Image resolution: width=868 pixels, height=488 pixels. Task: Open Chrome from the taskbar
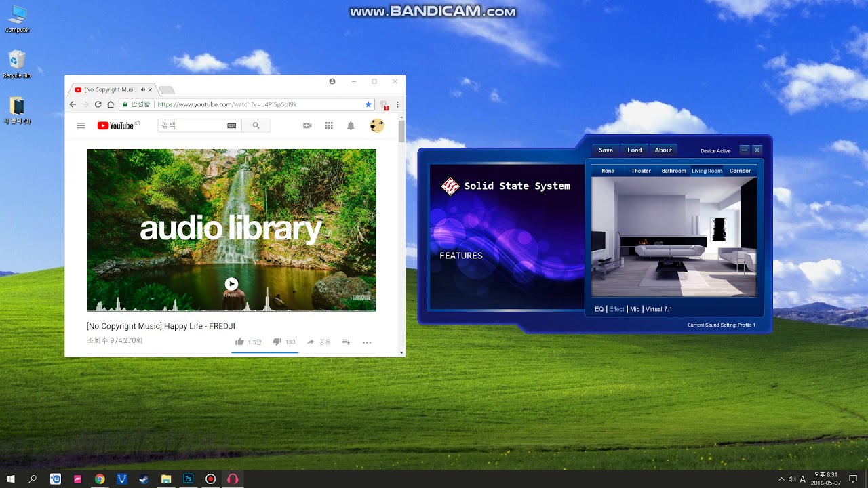(x=100, y=479)
